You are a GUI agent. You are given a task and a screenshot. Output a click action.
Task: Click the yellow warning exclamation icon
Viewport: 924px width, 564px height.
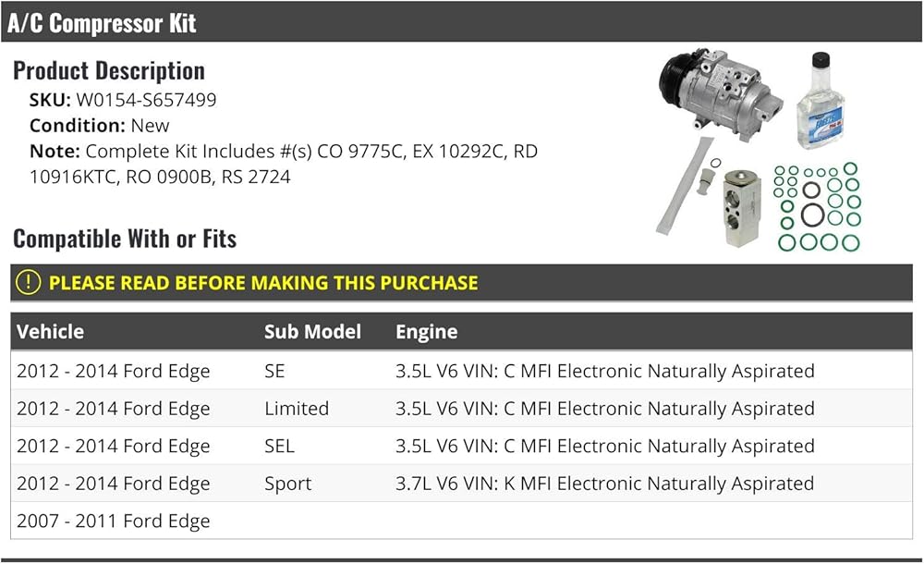click(29, 282)
